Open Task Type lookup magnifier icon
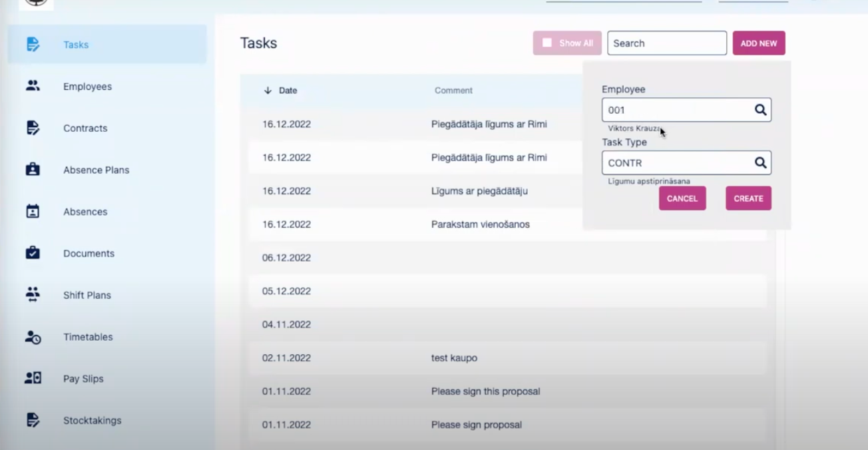The width and height of the screenshot is (868, 450). click(x=760, y=162)
